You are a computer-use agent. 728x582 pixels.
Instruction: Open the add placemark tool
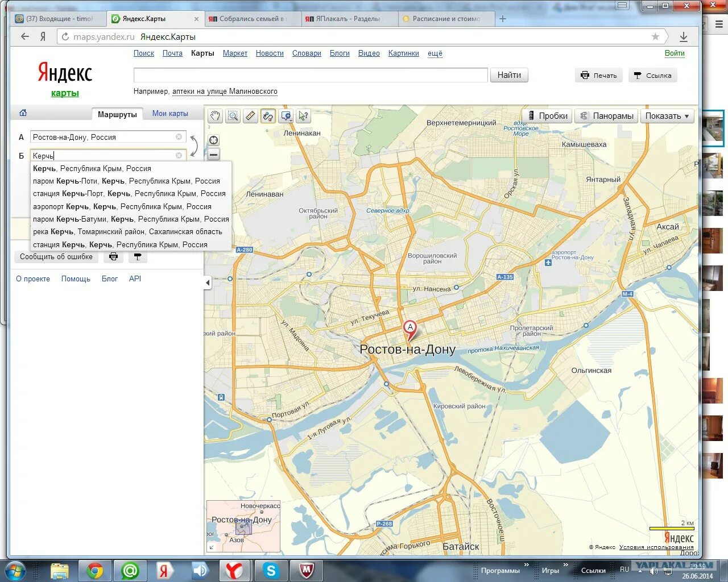point(286,116)
